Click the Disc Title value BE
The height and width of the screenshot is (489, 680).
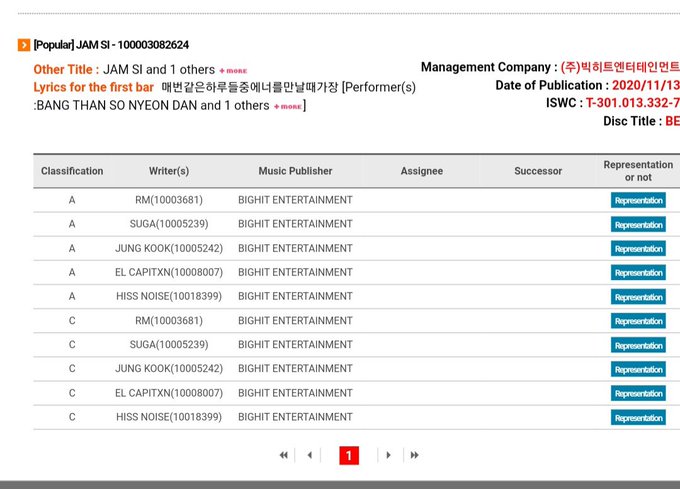pos(672,121)
